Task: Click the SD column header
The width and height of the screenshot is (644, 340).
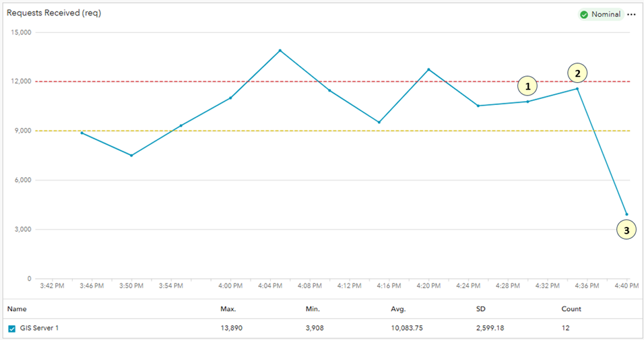Action: [480, 309]
